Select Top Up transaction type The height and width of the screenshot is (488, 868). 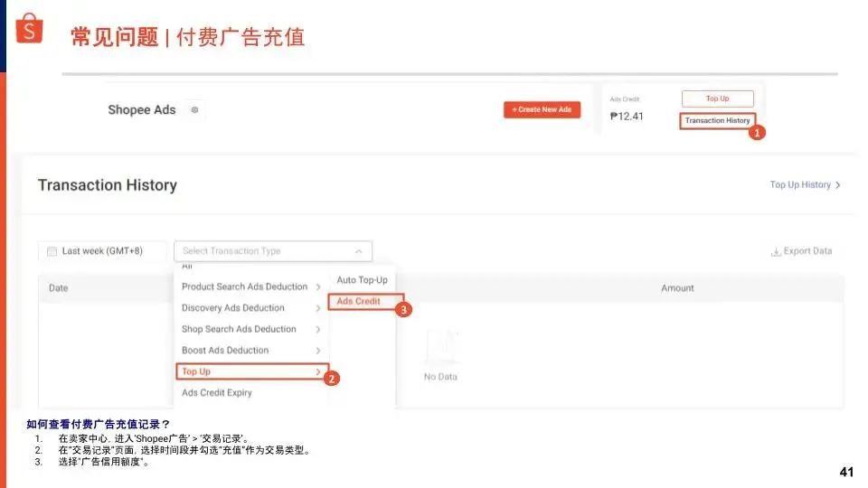click(252, 371)
